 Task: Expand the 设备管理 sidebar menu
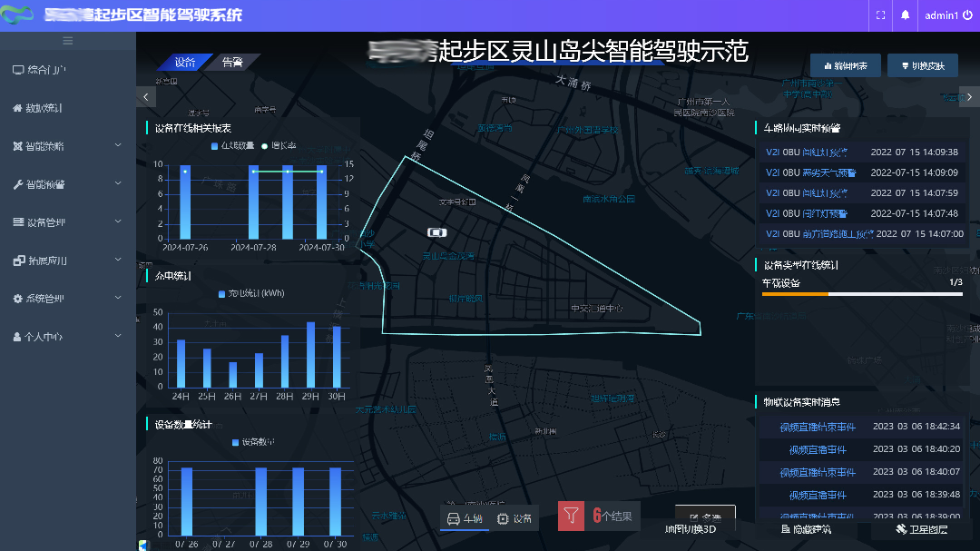[118, 222]
